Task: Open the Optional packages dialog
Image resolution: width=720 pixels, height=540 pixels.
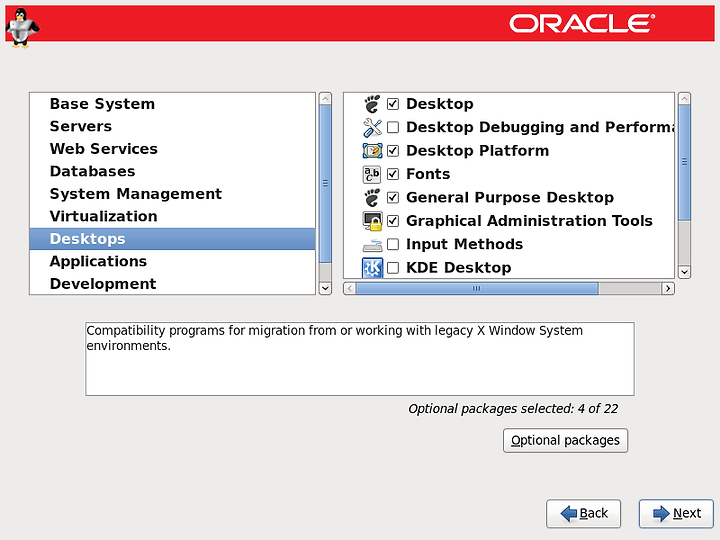Action: click(565, 440)
